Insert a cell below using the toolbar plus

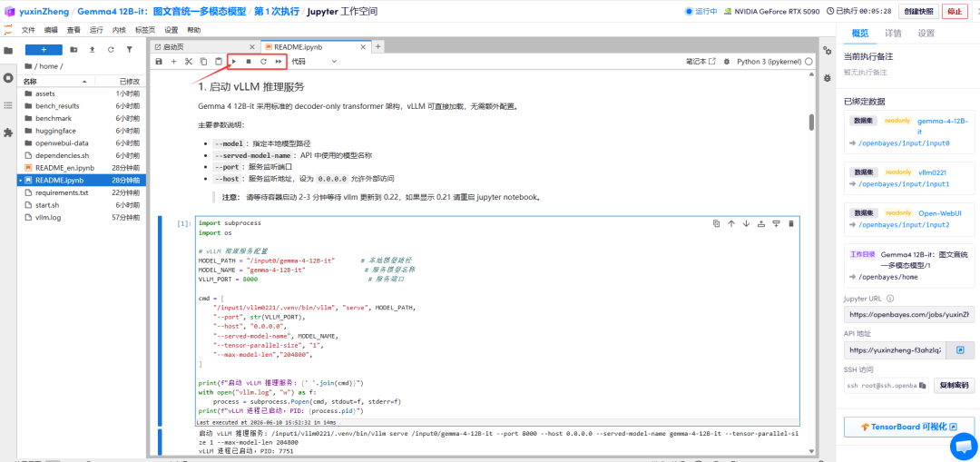[173, 61]
